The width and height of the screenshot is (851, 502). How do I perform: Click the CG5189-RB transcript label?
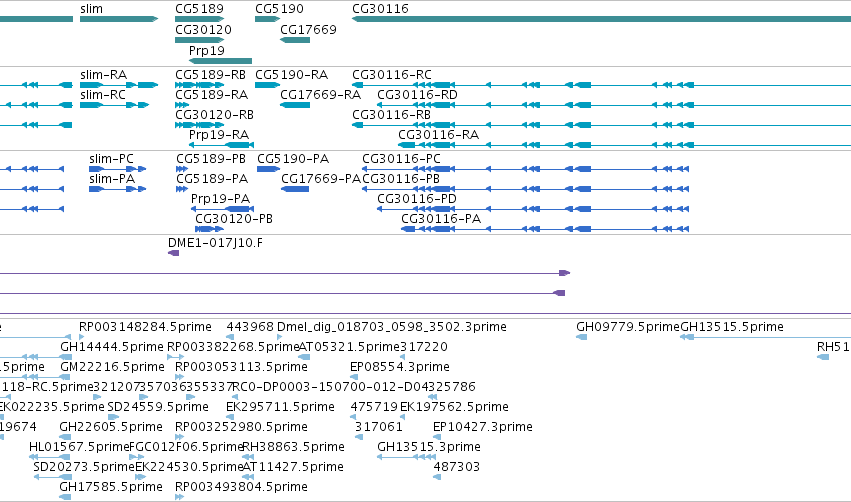pyautogui.click(x=211, y=74)
